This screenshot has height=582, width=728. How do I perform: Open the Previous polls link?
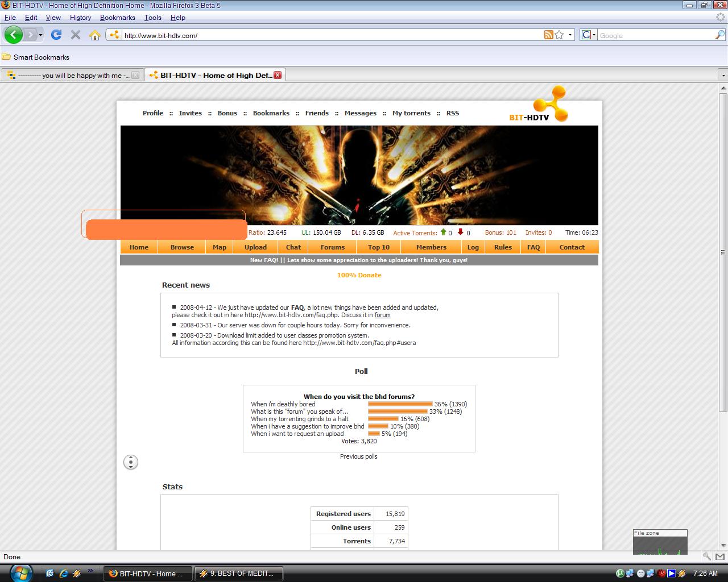coord(359,456)
